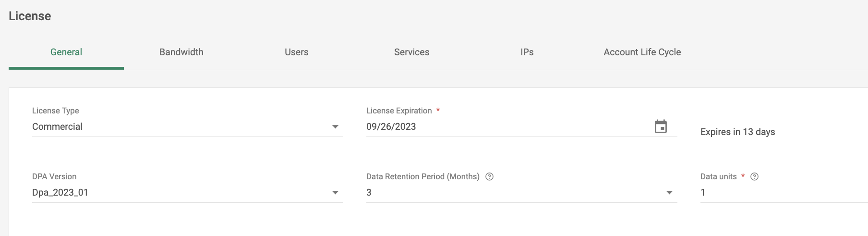Click the retention period value 3
Screen dimensions: 868x236
click(369, 192)
